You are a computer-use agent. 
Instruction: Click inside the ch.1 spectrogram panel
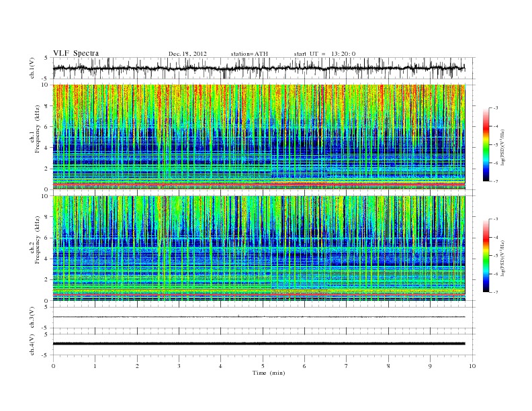[259, 137]
